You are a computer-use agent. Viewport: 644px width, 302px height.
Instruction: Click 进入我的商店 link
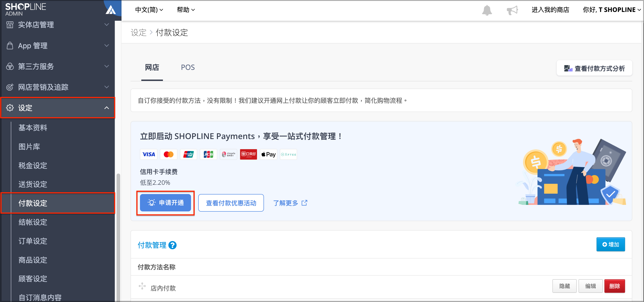[x=550, y=10]
